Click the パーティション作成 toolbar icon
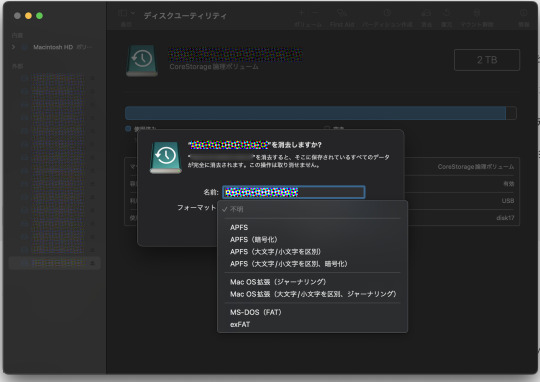The height and width of the screenshot is (382, 540). (x=387, y=13)
